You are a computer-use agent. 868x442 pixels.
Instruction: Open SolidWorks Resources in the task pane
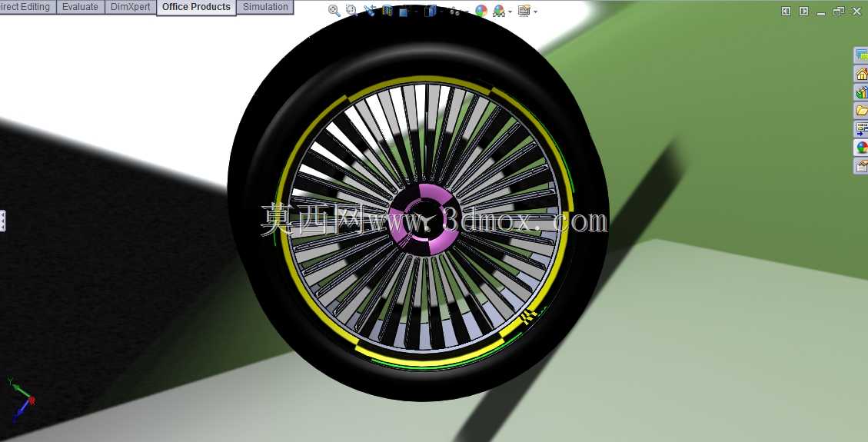point(861,55)
